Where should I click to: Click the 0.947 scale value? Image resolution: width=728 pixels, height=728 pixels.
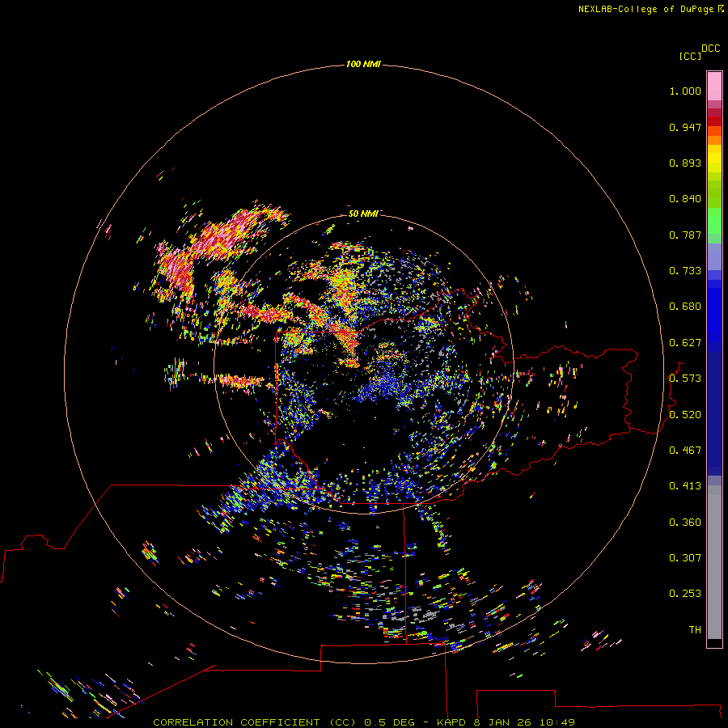pyautogui.click(x=685, y=127)
